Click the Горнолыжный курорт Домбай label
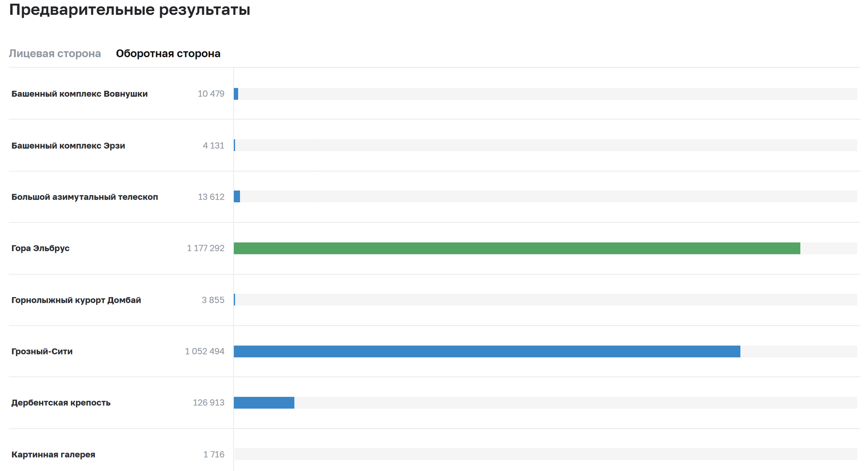The height and width of the screenshot is (471, 868). click(76, 300)
